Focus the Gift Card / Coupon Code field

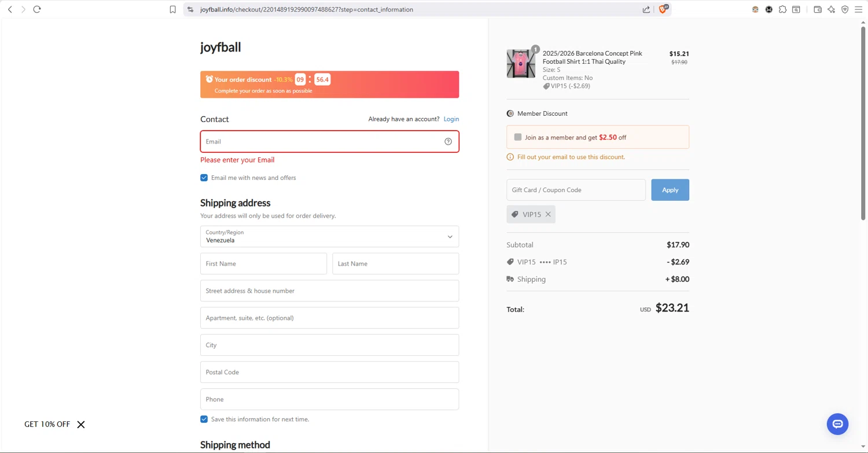(x=576, y=190)
